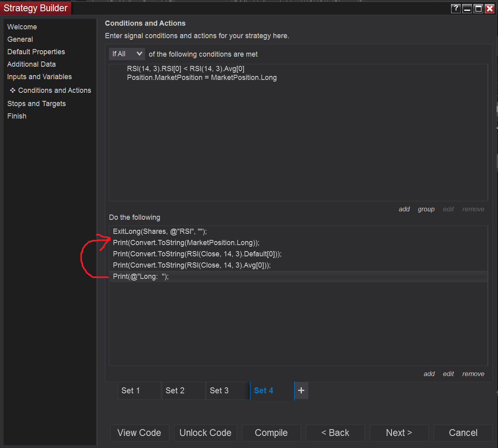Minimize the Strategy Builder window
The image size is (498, 448).
(467, 8)
